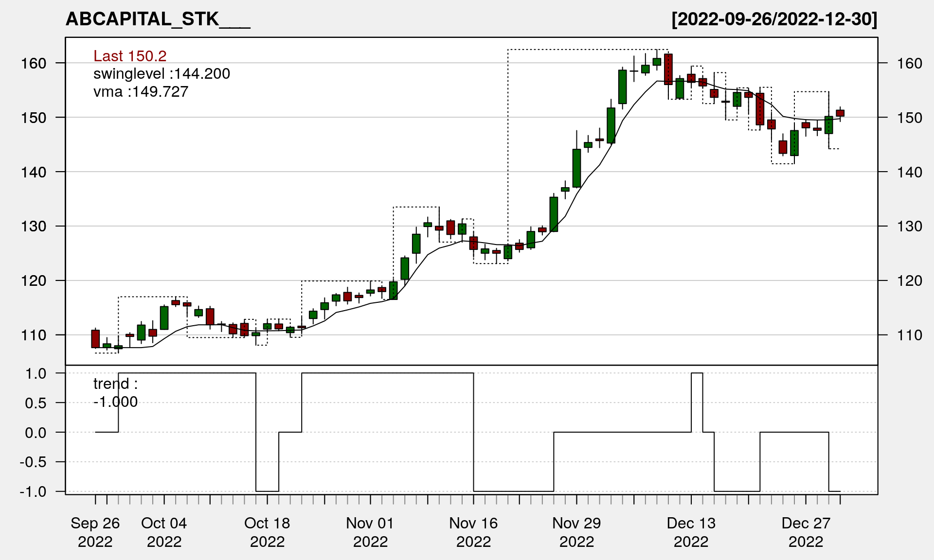Viewport: 934px width, 560px height.
Task: Click the -1.0 trend axis label
Action: [33, 492]
